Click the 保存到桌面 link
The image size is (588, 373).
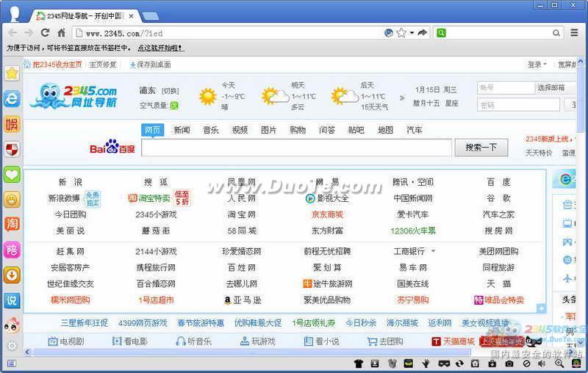[x=154, y=65]
